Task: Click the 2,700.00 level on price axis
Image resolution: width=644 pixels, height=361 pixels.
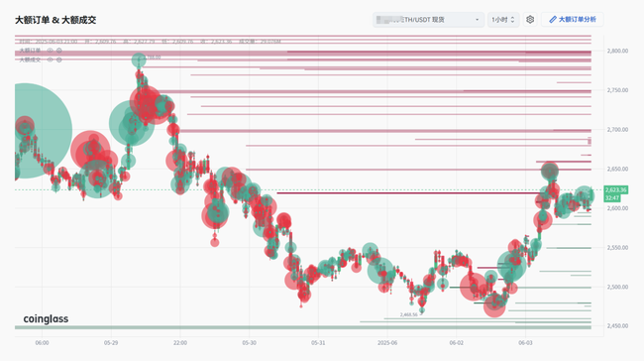Action: [x=617, y=130]
